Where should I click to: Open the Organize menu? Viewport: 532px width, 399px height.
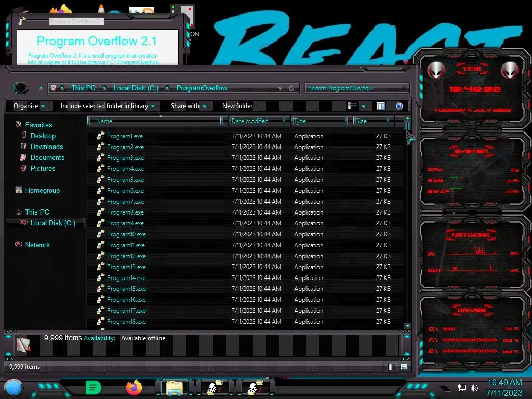point(29,106)
